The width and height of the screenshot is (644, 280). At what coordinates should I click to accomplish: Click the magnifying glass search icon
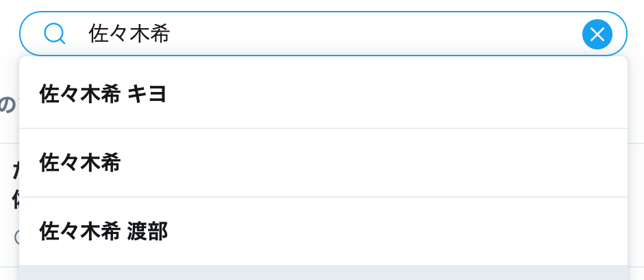pyautogui.click(x=54, y=33)
